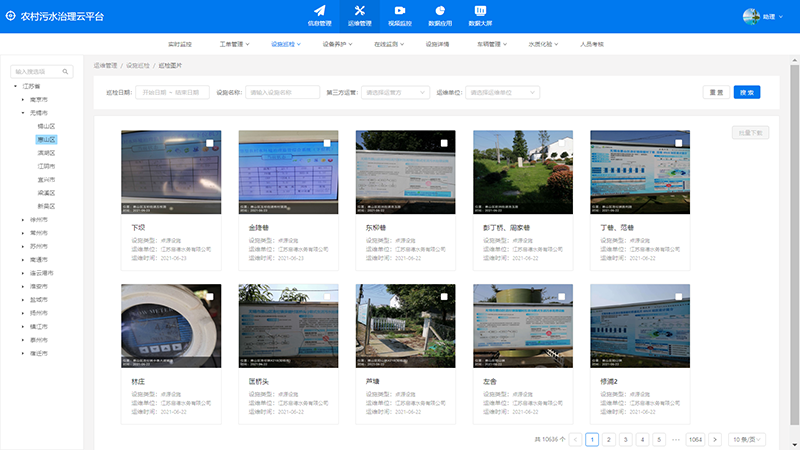Open 视频监控 camera icon

pos(400,11)
